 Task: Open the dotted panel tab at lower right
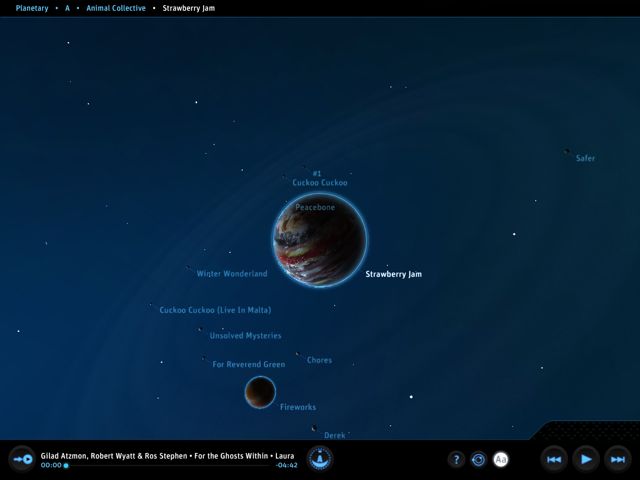point(586,430)
